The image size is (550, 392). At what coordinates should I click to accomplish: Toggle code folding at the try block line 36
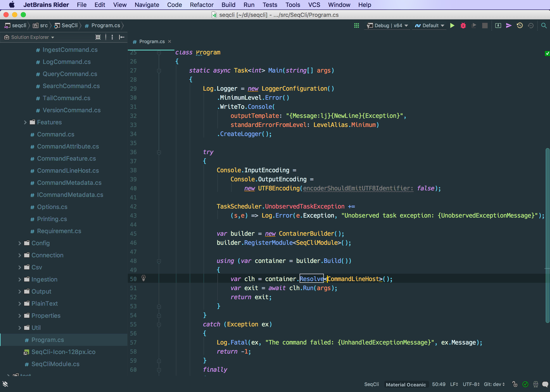159,152
